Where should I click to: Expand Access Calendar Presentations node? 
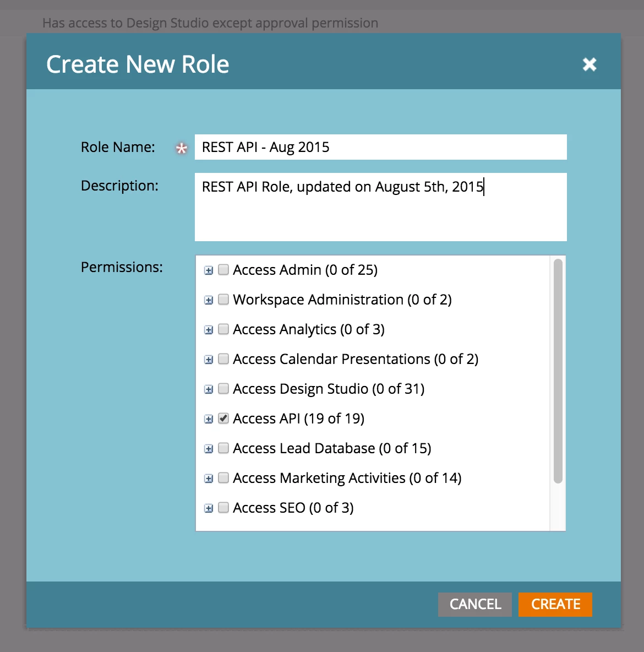pos(209,359)
